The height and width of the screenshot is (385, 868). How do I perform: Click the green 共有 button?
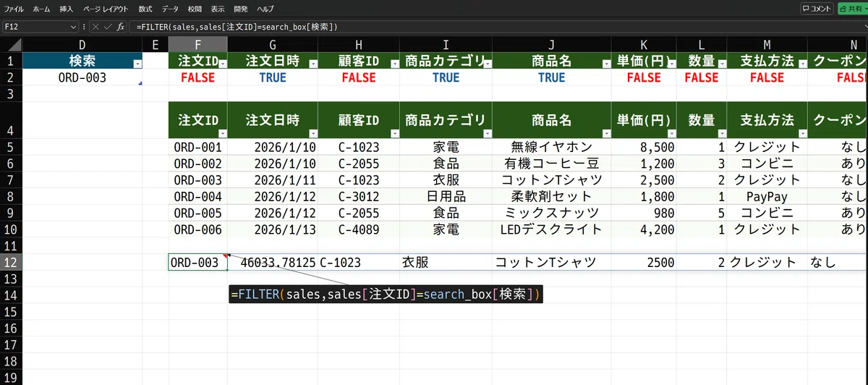852,9
